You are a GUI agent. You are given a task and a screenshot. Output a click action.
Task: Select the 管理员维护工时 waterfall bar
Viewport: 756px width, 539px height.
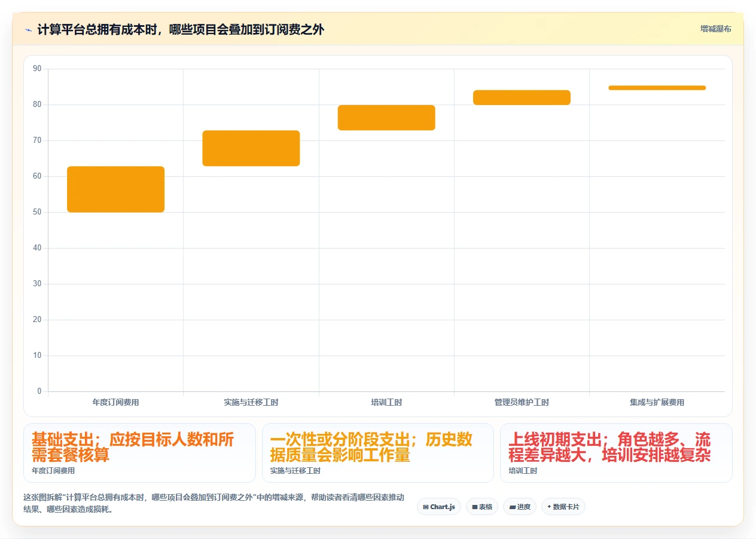pyautogui.click(x=522, y=97)
